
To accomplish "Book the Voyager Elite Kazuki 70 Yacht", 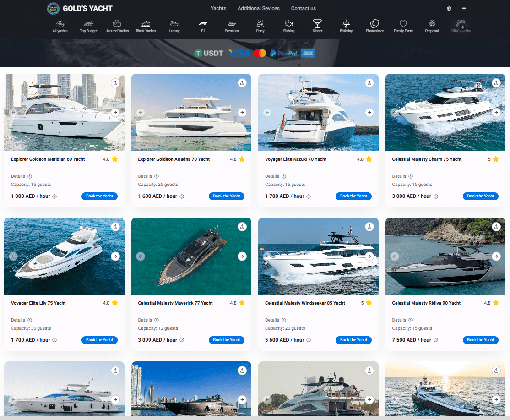I will [x=353, y=196].
